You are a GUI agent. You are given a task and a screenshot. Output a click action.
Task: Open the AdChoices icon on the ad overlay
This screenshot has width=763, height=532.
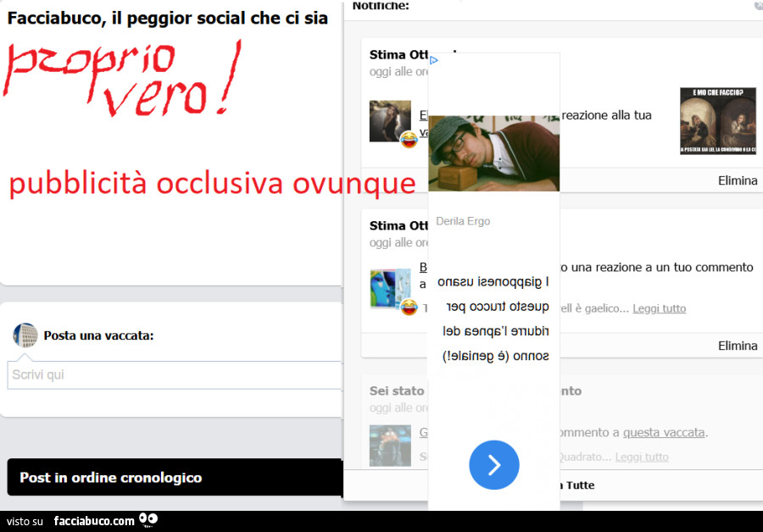[x=434, y=60]
